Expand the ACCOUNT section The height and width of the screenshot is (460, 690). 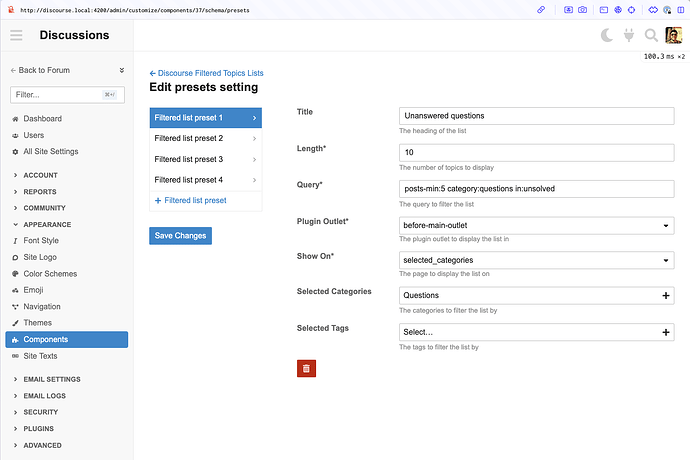tap(40, 175)
